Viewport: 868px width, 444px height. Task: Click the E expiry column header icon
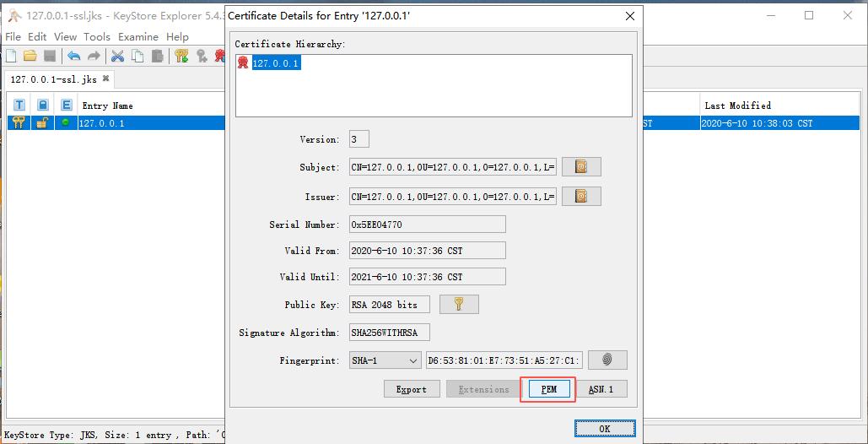[67, 106]
